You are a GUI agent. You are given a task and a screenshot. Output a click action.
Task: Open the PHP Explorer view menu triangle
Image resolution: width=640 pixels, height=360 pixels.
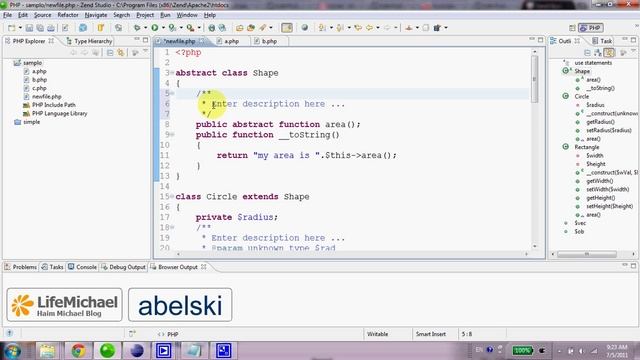146,52
